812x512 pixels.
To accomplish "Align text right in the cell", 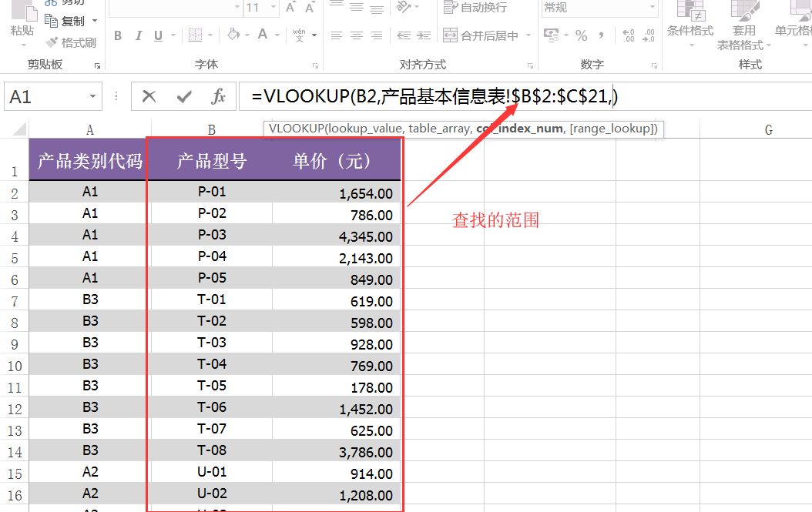I will tap(377, 35).
